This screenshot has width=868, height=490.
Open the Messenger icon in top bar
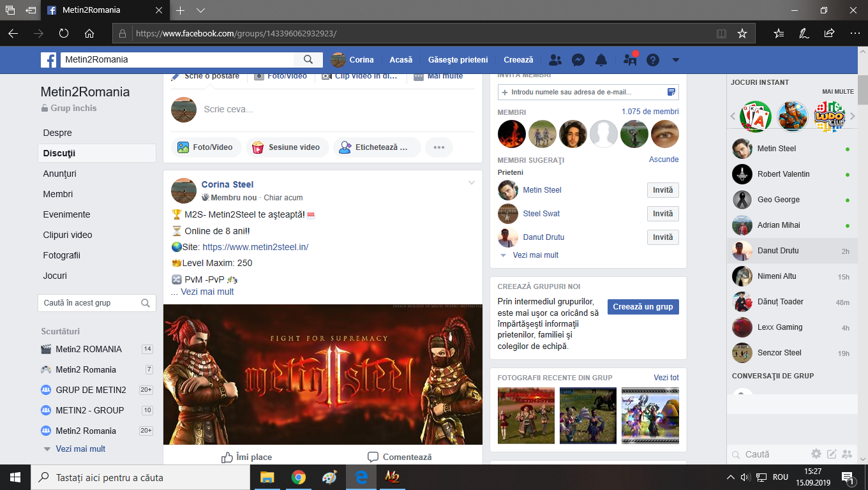click(578, 60)
